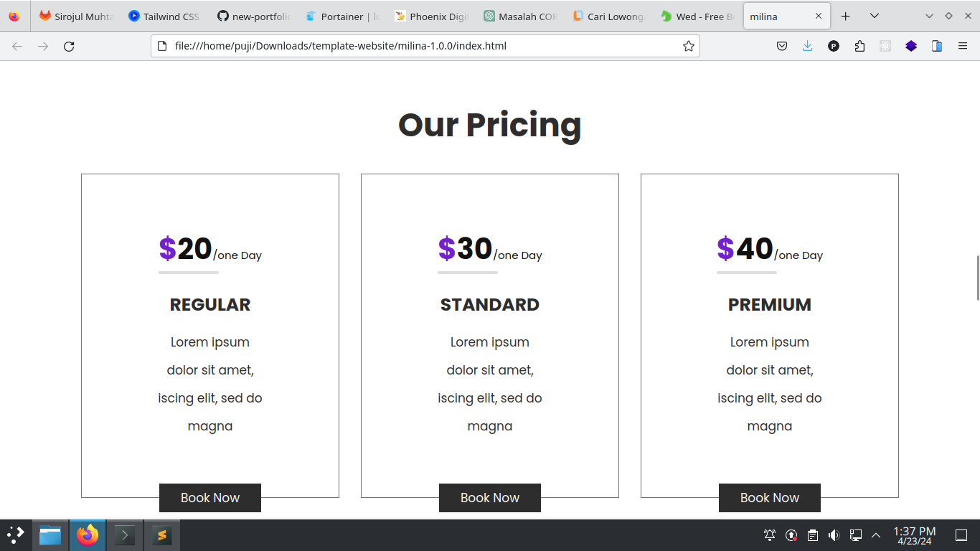Viewport: 980px width, 551px height.
Task: Open the Firefox hamburger application menu
Action: (x=963, y=46)
